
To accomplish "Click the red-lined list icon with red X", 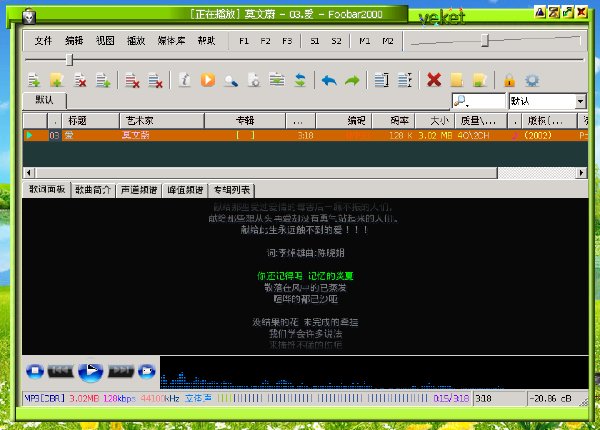I will pyautogui.click(x=132, y=80).
